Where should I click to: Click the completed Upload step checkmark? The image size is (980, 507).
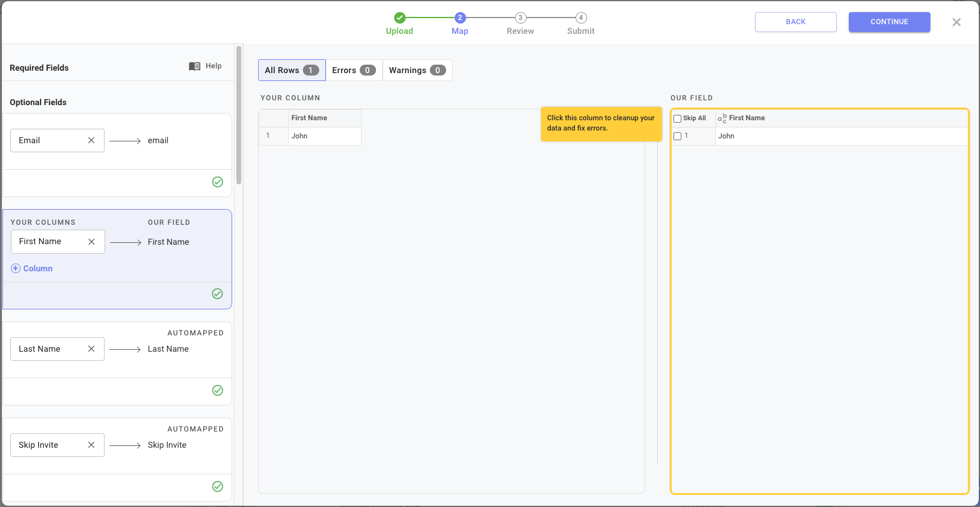point(400,18)
